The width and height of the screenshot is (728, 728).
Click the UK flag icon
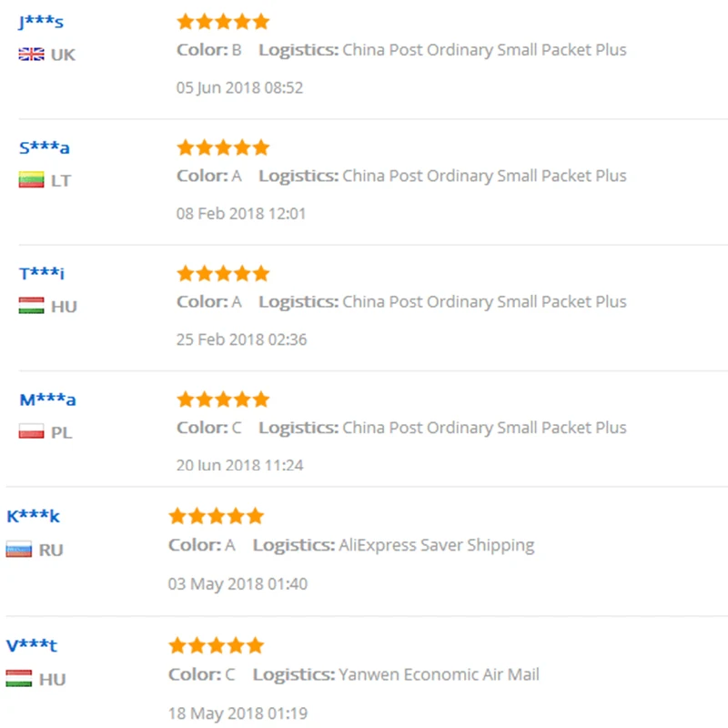coord(31,55)
